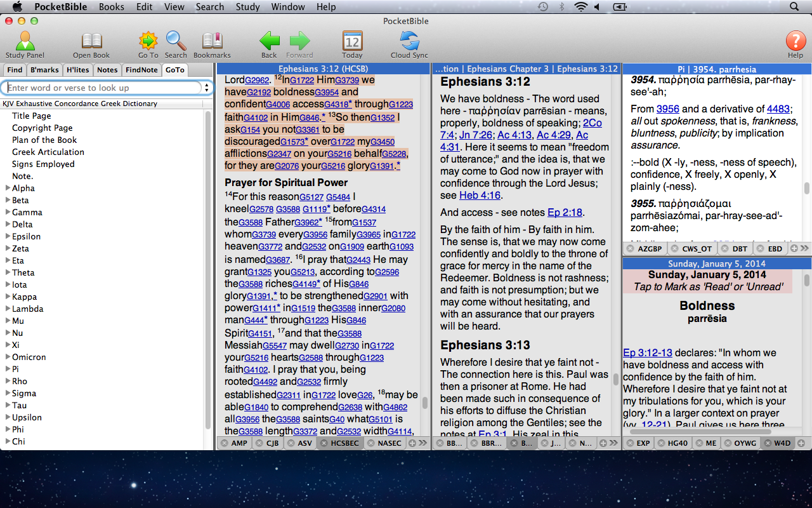Expand the Sigma section
This screenshot has width=812, height=508.
(8, 393)
